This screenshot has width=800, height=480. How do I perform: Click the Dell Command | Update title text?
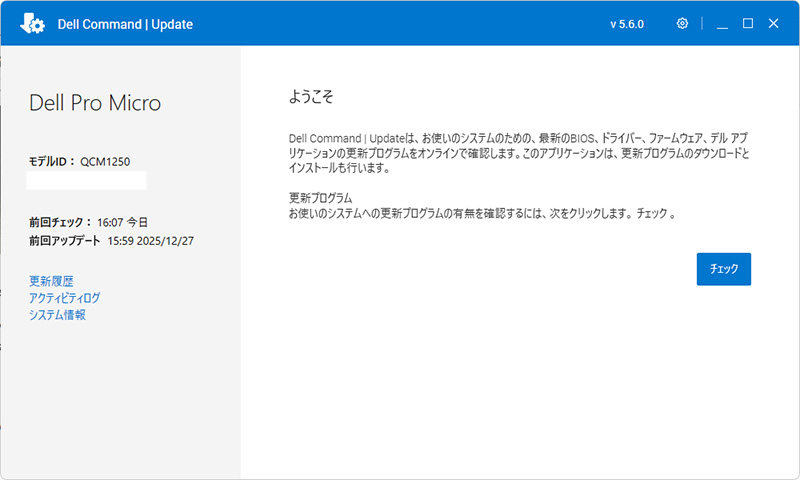(x=125, y=24)
